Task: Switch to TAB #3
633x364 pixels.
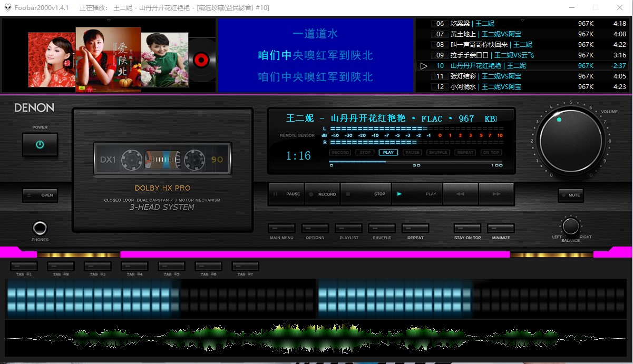Action: pyautogui.click(x=98, y=267)
